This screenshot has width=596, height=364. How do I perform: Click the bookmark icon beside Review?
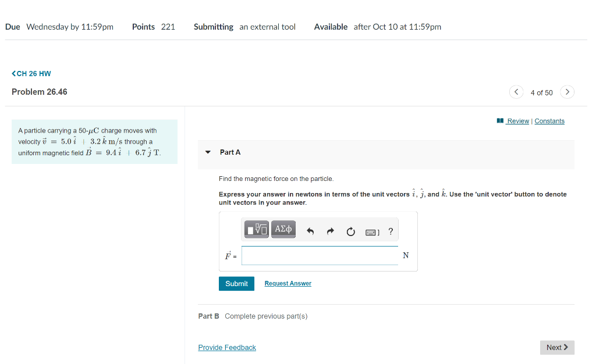(500, 120)
